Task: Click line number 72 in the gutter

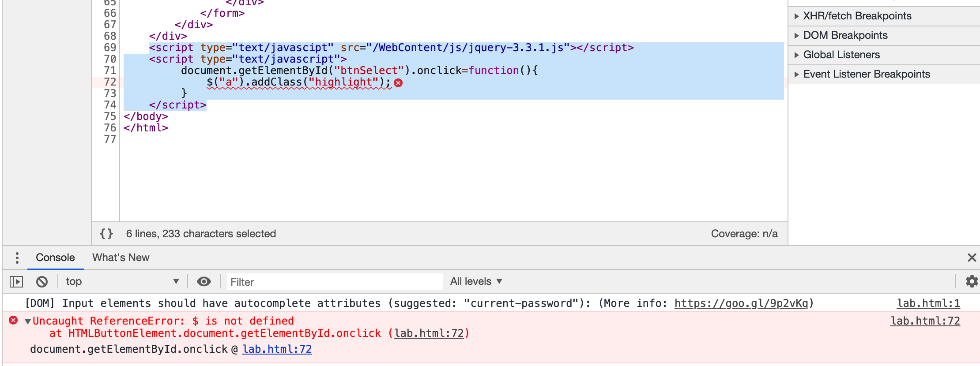Action: (x=110, y=82)
